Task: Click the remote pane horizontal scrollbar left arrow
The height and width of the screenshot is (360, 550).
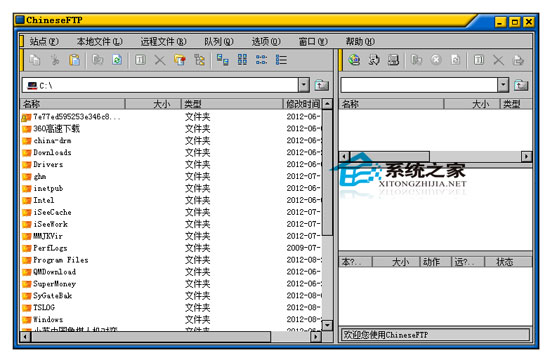Action: tap(344, 156)
